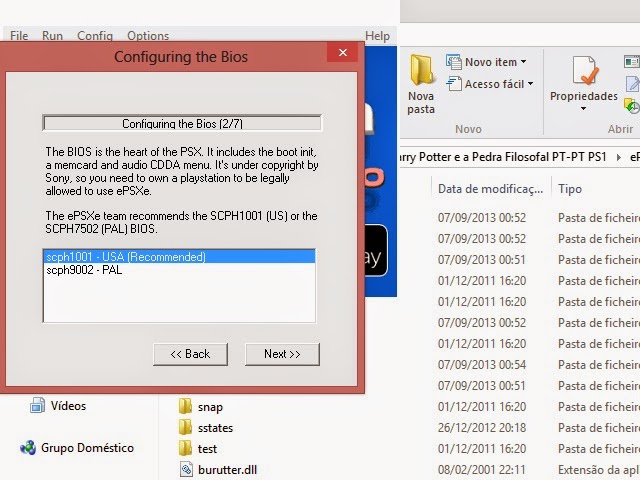Click the burutter.dll file icon
The image size is (640, 480).
(186, 469)
